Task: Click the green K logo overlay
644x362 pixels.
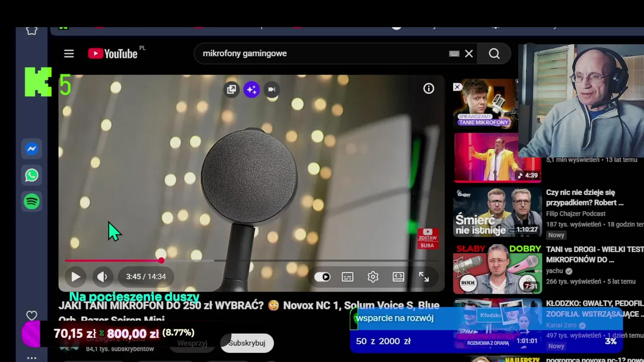Action: [38, 82]
